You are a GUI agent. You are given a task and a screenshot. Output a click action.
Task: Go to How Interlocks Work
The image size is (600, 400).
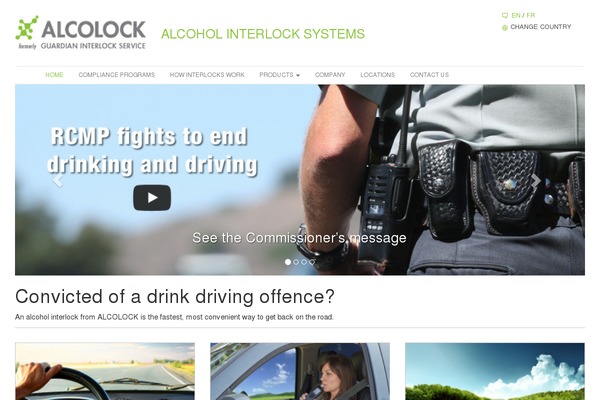coord(207,75)
